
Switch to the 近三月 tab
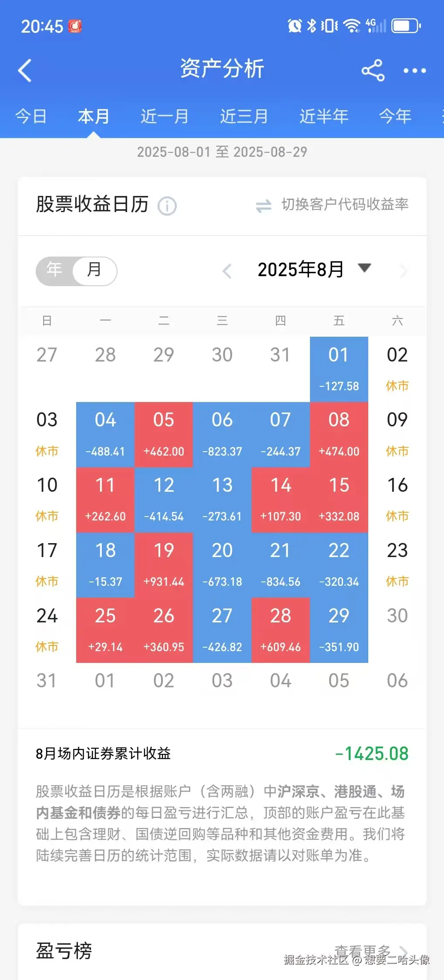click(244, 116)
